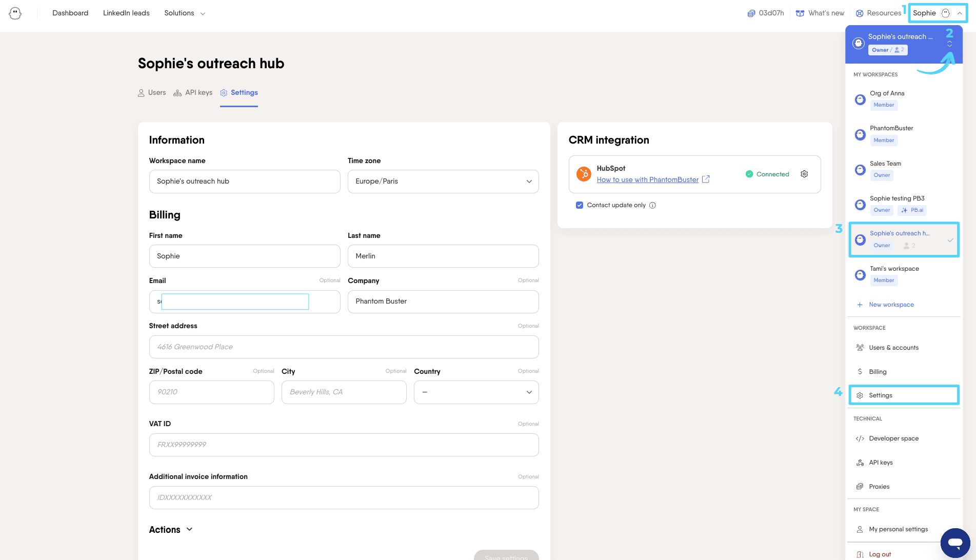Open LinkedIn leads page
Image resolution: width=976 pixels, height=560 pixels.
126,13
